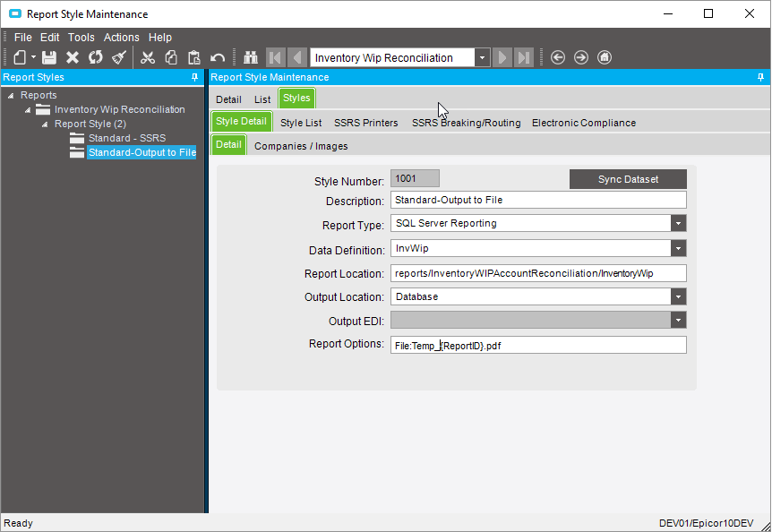Image resolution: width=772 pixels, height=532 pixels.
Task: Pin the Report Styles tree panel
Action: 195,77
